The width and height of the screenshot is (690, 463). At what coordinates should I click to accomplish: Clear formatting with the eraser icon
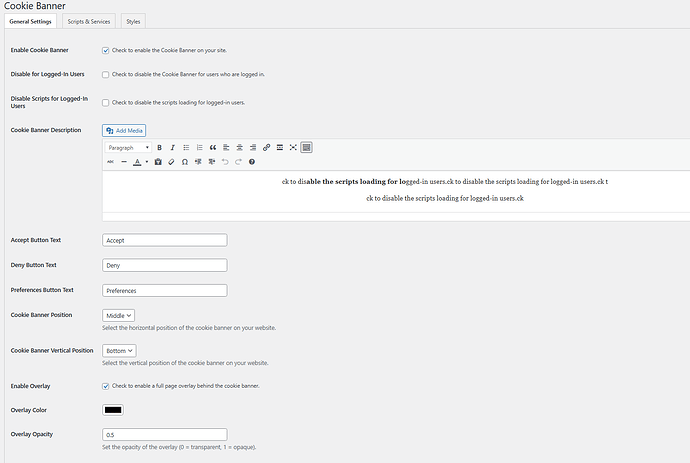click(172, 162)
